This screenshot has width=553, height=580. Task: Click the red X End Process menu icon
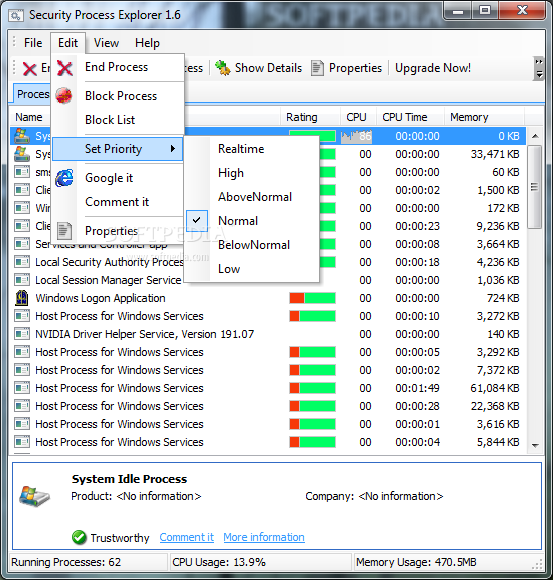click(65, 68)
